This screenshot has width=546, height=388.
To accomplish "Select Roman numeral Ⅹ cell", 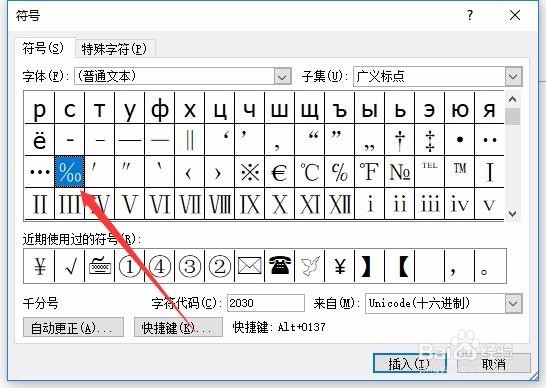I will click(279, 204).
